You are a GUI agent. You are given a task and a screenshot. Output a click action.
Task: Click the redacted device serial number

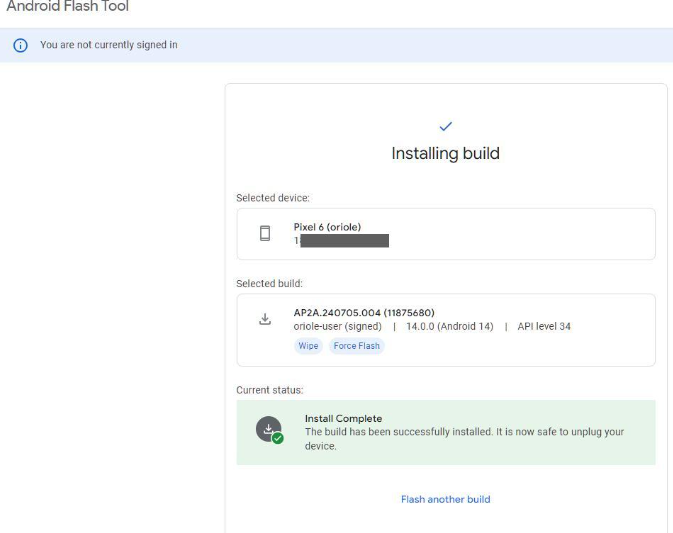click(342, 241)
